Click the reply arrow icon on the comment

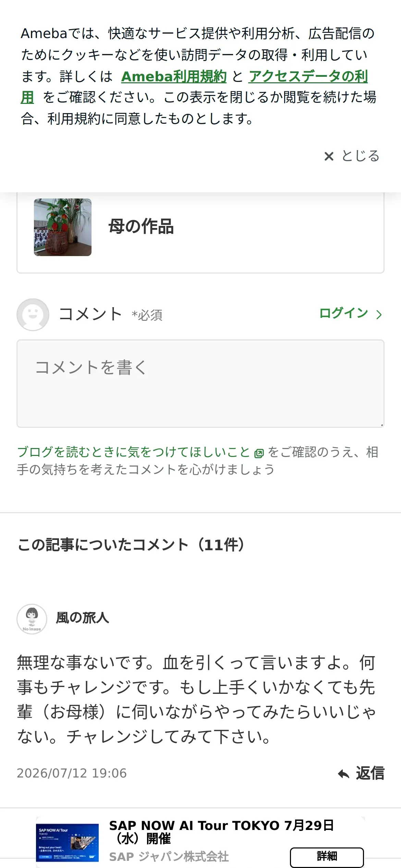coord(343,774)
